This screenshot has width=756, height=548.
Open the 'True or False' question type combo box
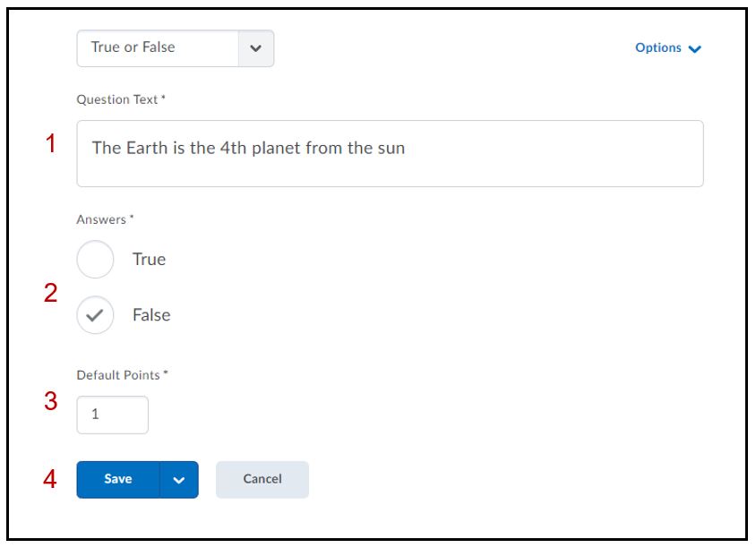(x=159, y=48)
